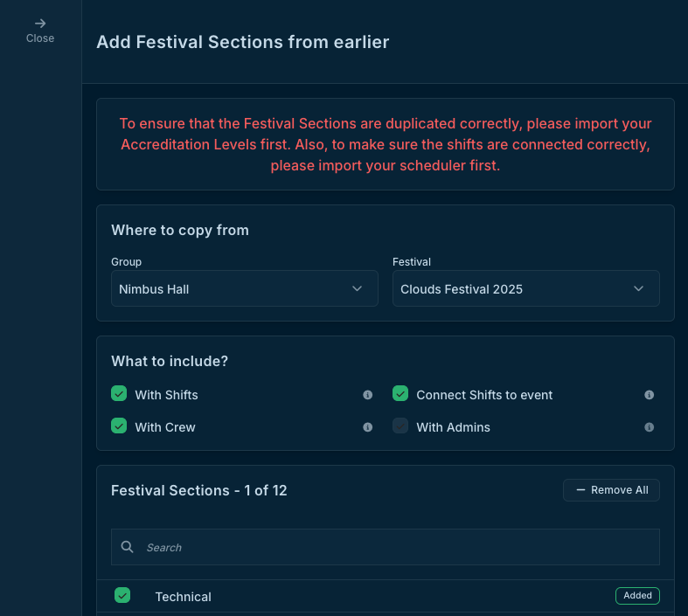Viewport: 688px width, 616px height.
Task: Select the Technical section row name
Action: (x=184, y=597)
